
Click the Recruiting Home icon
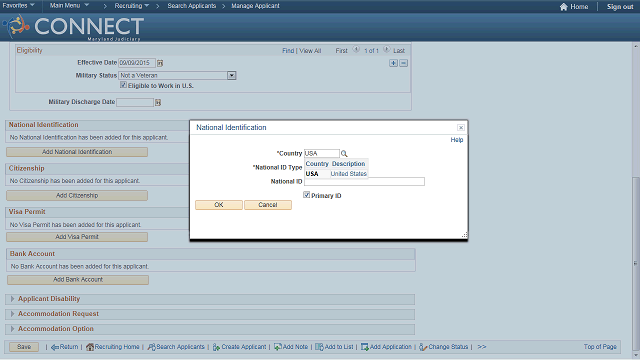coord(89,347)
